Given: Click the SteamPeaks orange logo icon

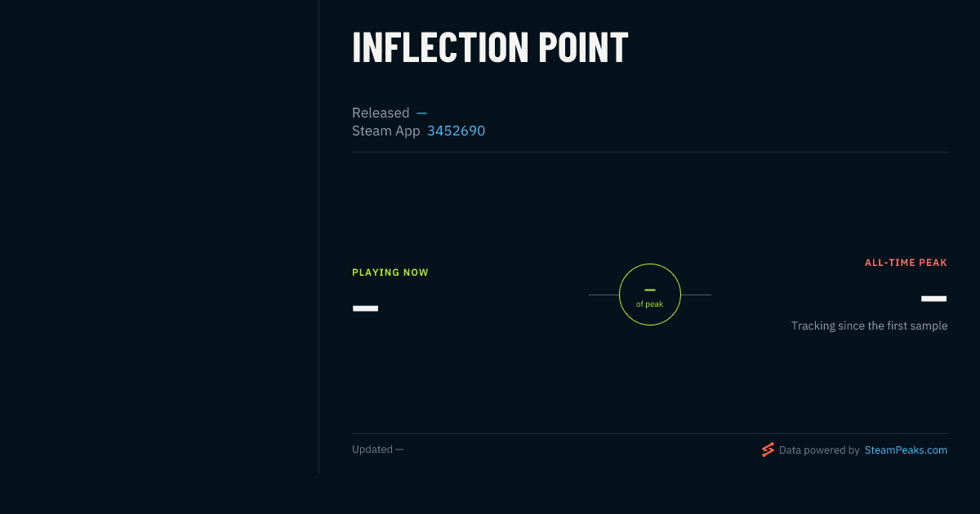Looking at the screenshot, I should (x=768, y=450).
